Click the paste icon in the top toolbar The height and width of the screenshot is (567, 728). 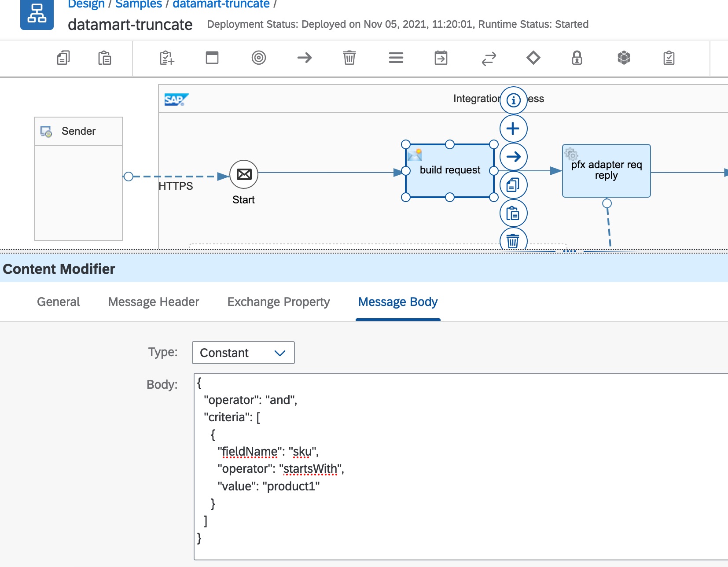104,58
